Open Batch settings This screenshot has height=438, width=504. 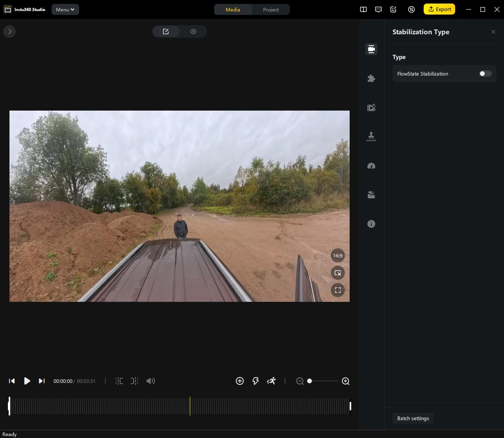click(413, 418)
